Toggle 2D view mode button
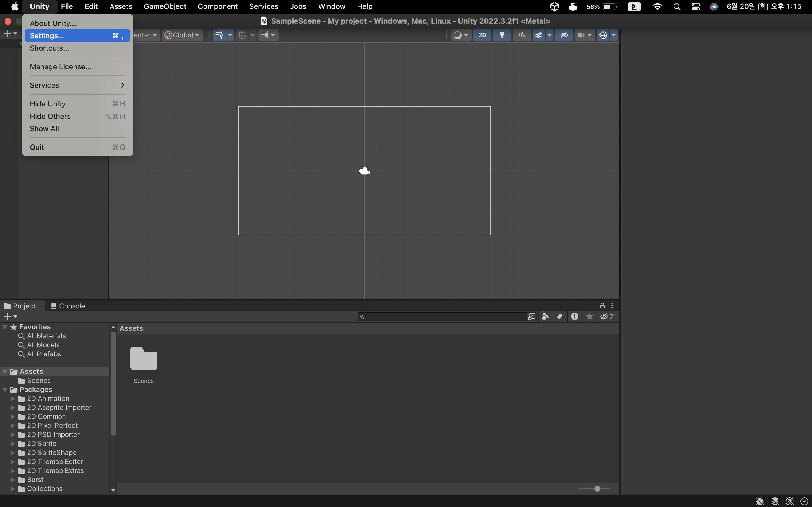The height and width of the screenshot is (507, 812). pyautogui.click(x=482, y=35)
